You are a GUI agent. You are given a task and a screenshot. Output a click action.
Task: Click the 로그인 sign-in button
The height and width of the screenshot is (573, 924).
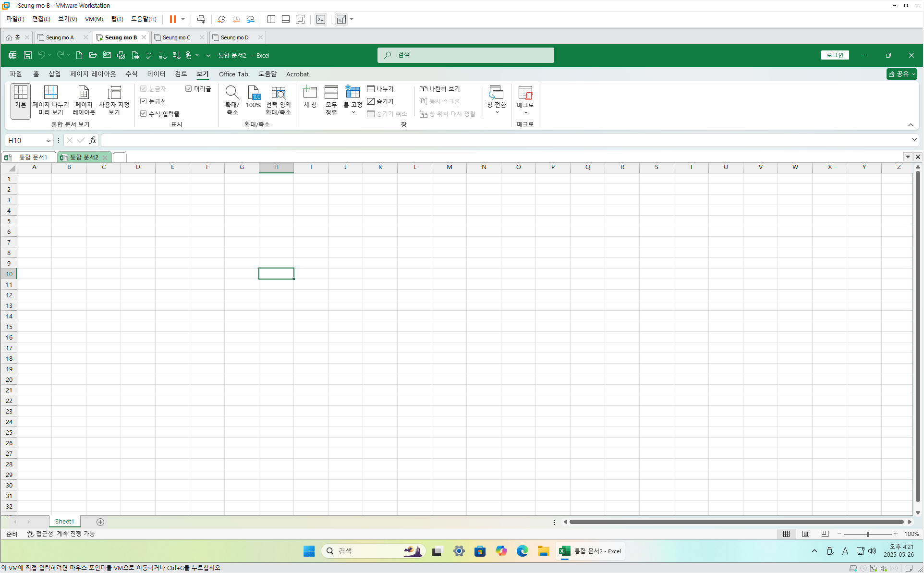point(835,55)
